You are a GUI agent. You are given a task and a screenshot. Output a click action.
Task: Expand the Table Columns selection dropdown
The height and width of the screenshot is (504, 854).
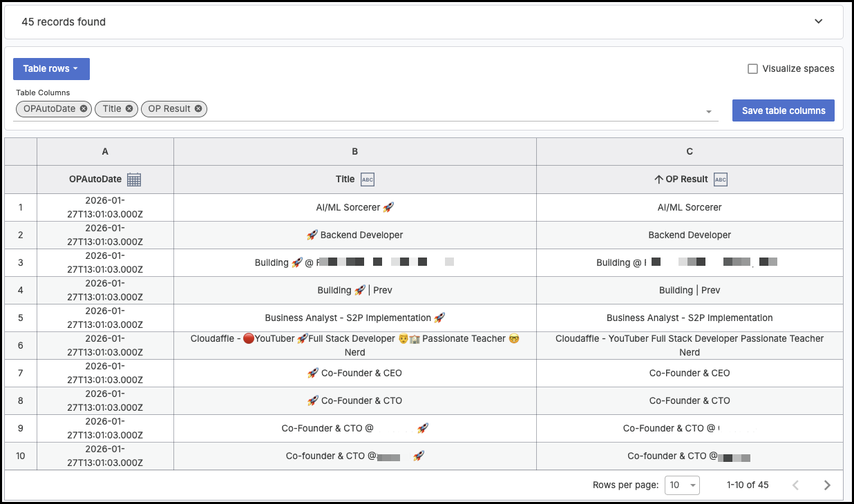pyautogui.click(x=708, y=111)
